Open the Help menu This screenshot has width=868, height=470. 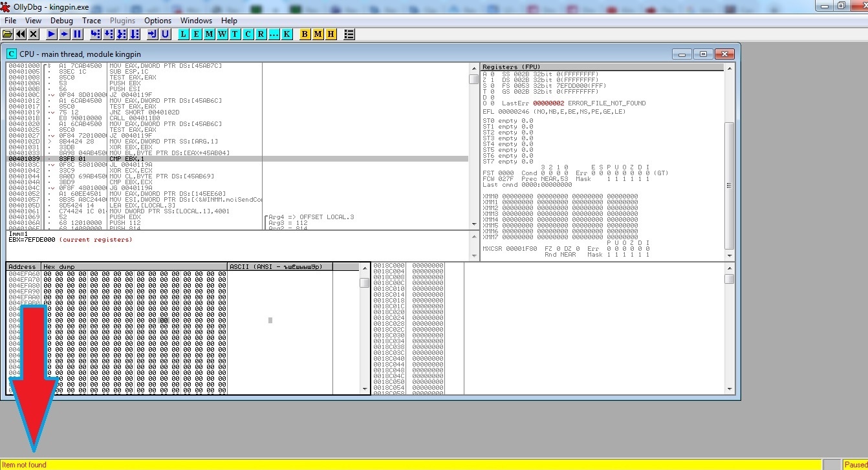pos(229,21)
